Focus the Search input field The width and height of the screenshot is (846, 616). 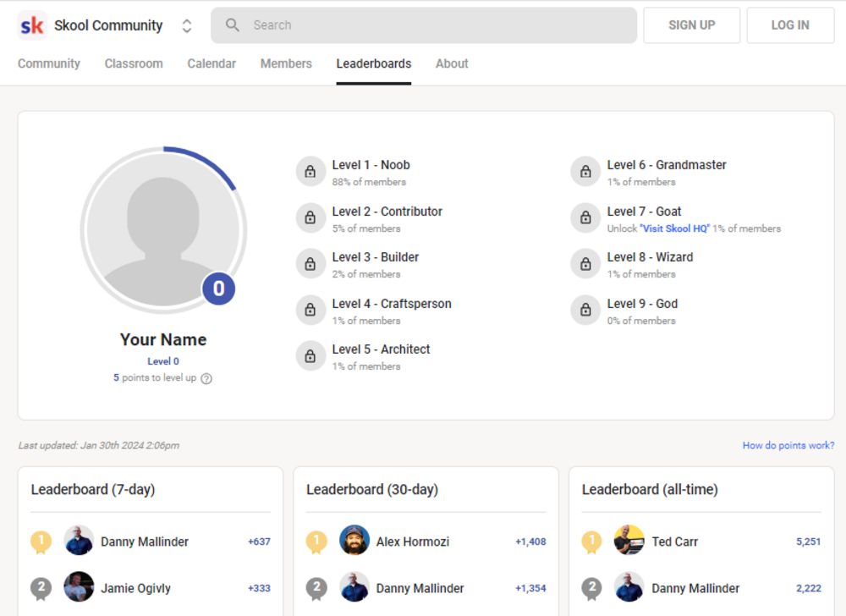(424, 25)
